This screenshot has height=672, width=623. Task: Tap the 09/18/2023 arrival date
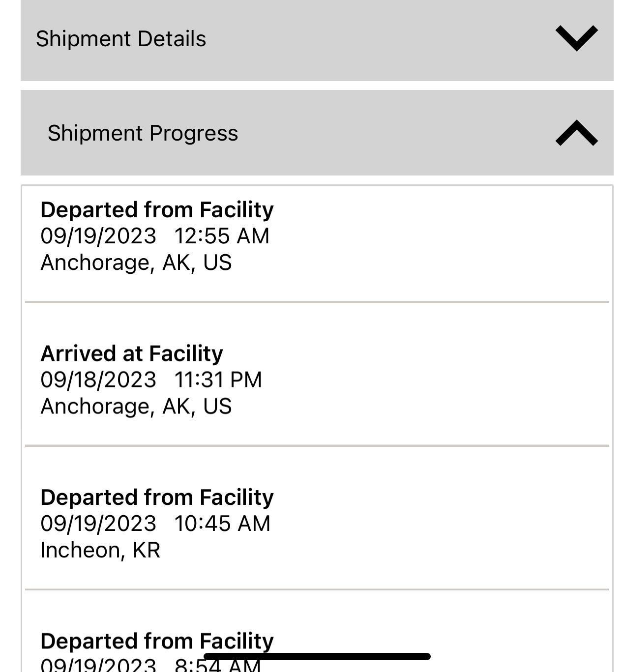(x=98, y=380)
